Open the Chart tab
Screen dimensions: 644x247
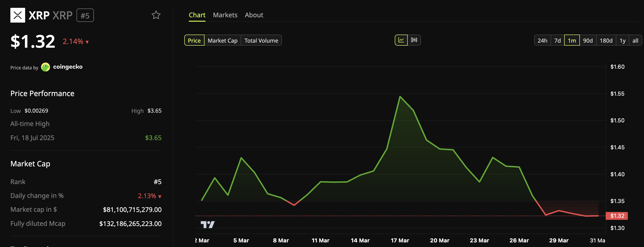(x=197, y=15)
